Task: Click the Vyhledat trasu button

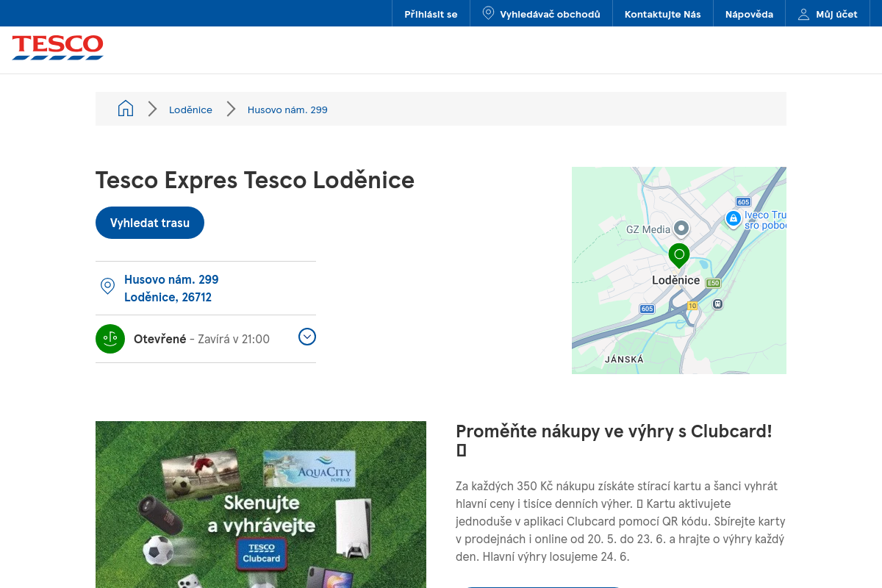Action: [x=150, y=223]
